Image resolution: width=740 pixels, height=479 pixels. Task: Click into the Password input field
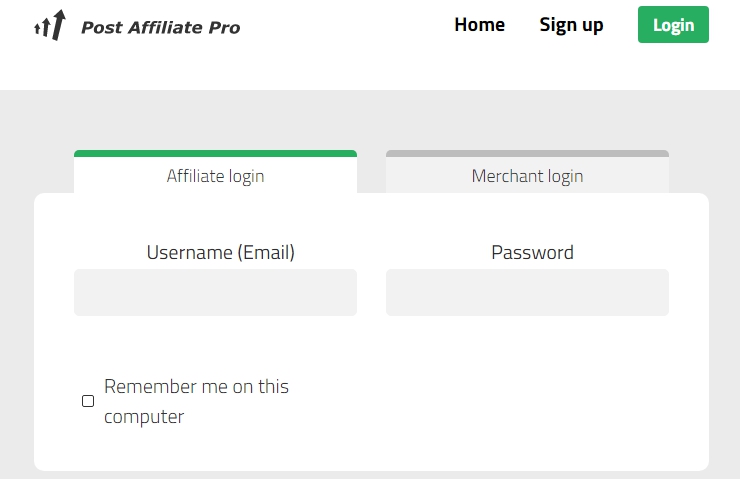(527, 292)
